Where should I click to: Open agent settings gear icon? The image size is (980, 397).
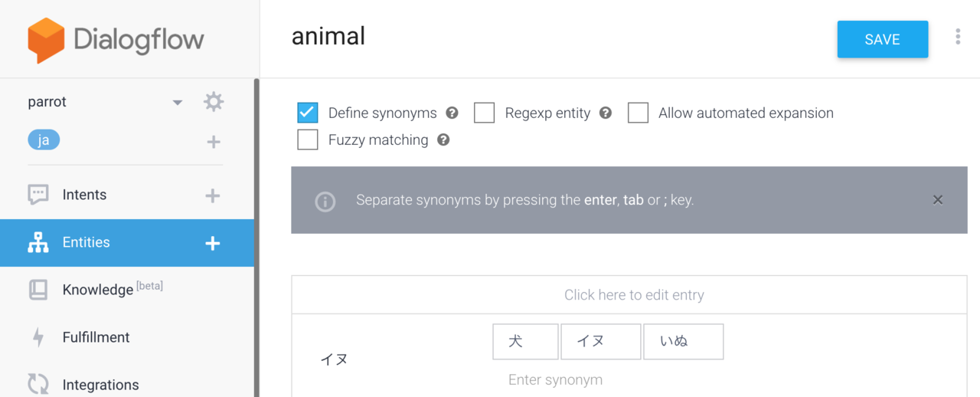pos(214,101)
